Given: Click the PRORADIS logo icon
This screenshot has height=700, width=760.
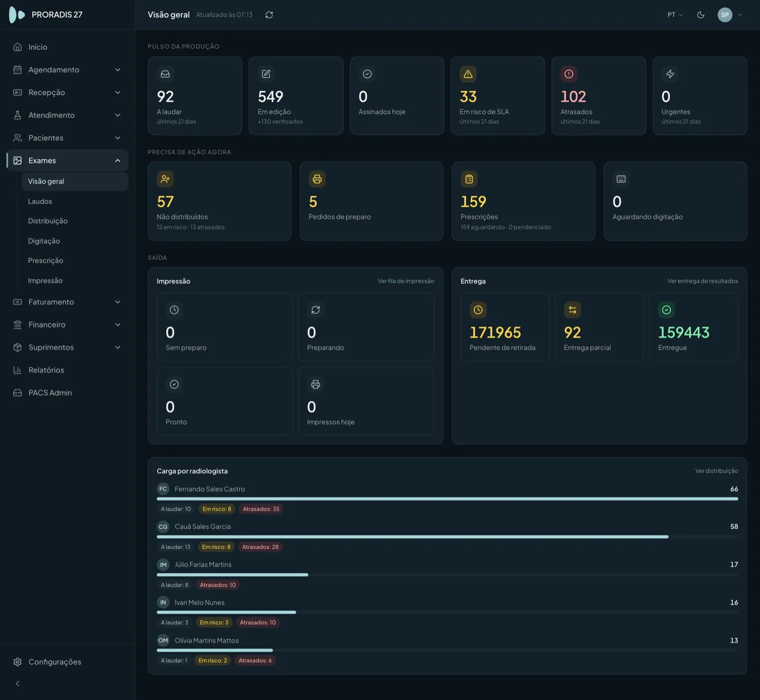Looking at the screenshot, I should tap(17, 15).
